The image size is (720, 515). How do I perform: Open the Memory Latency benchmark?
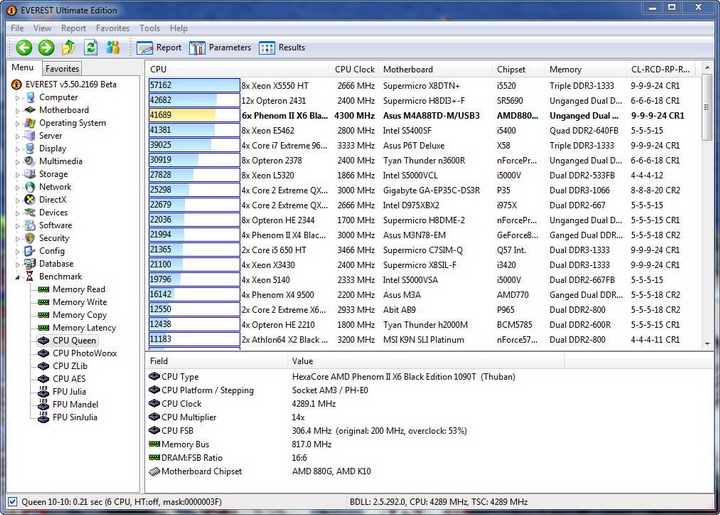point(77,328)
